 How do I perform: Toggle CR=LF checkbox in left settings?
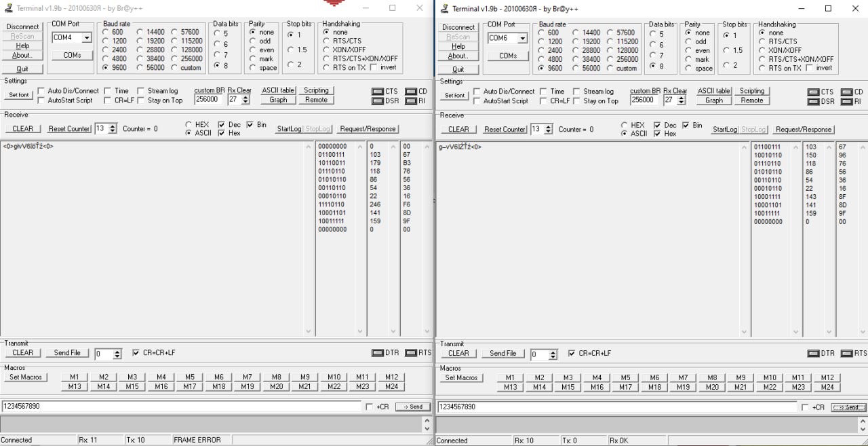point(119,100)
